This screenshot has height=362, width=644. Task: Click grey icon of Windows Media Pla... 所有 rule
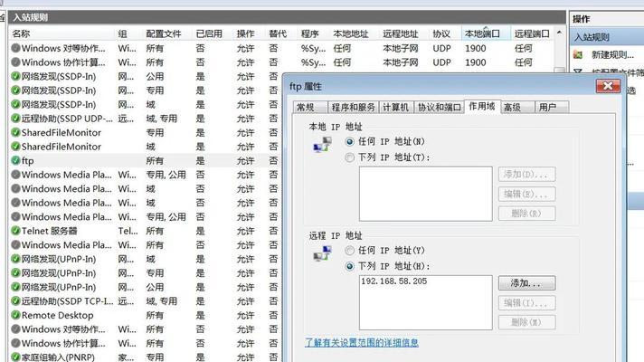15,245
